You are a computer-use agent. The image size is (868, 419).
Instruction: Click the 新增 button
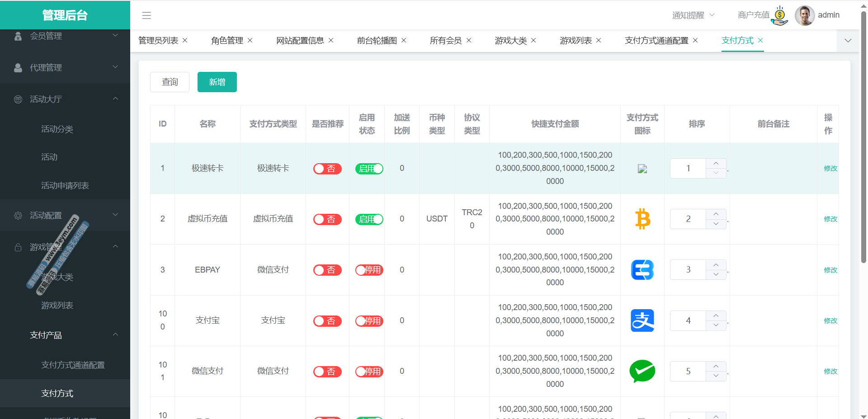click(217, 82)
